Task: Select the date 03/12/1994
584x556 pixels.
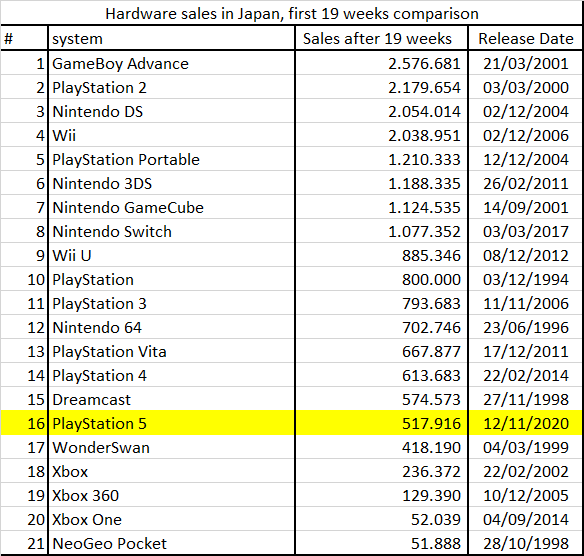Action: point(526,280)
